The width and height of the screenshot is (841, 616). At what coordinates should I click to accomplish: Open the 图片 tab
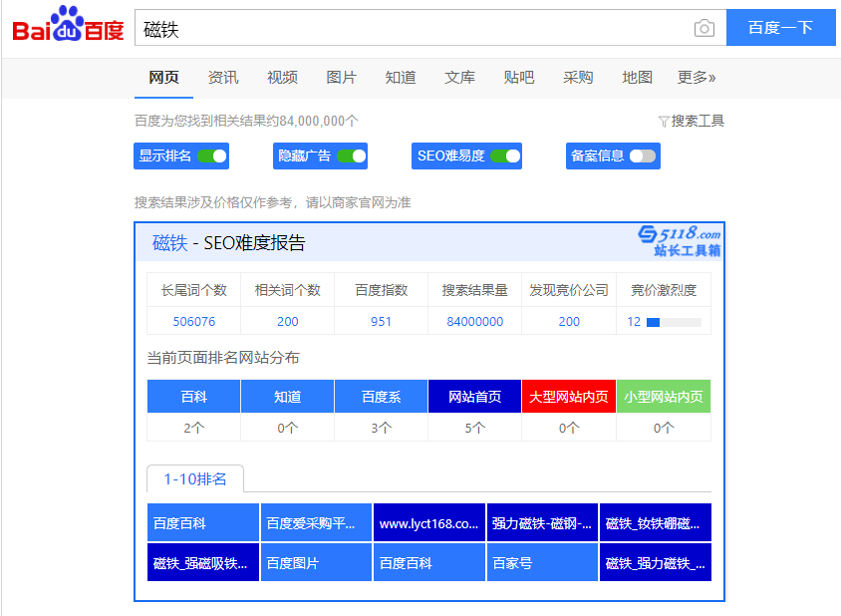(341, 78)
